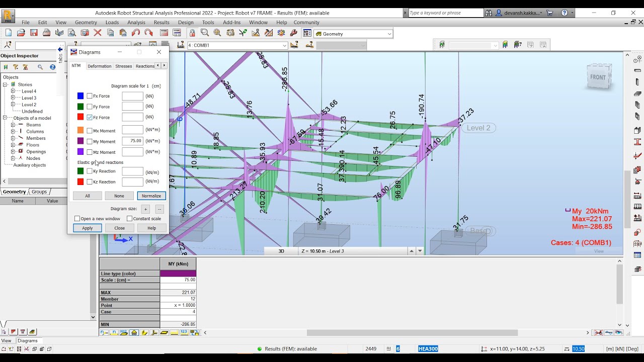
Task: Open the Loads menu
Action: click(x=112, y=23)
